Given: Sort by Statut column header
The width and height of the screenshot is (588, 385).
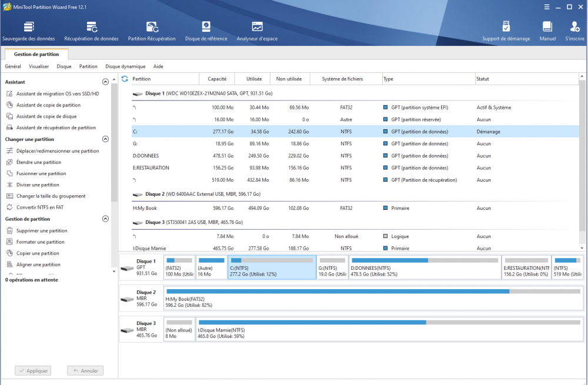Looking at the screenshot, I should [x=527, y=79].
